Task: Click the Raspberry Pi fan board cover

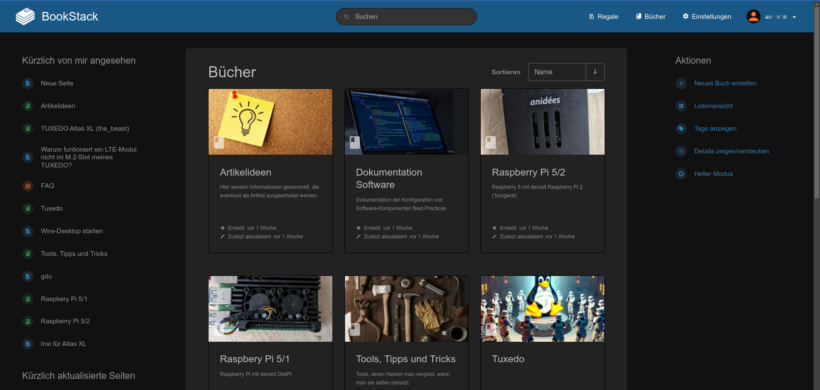Action: (x=270, y=308)
